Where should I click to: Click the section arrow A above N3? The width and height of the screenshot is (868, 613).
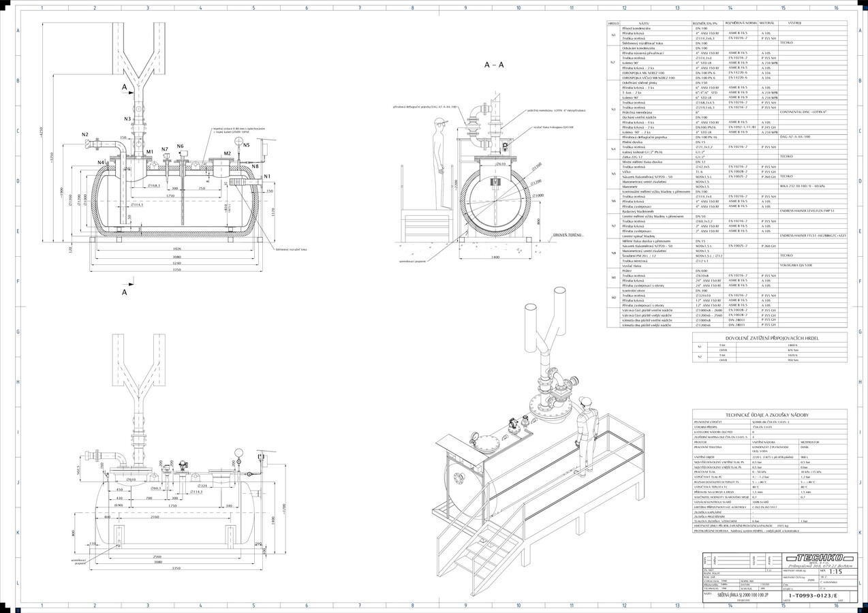[x=124, y=88]
